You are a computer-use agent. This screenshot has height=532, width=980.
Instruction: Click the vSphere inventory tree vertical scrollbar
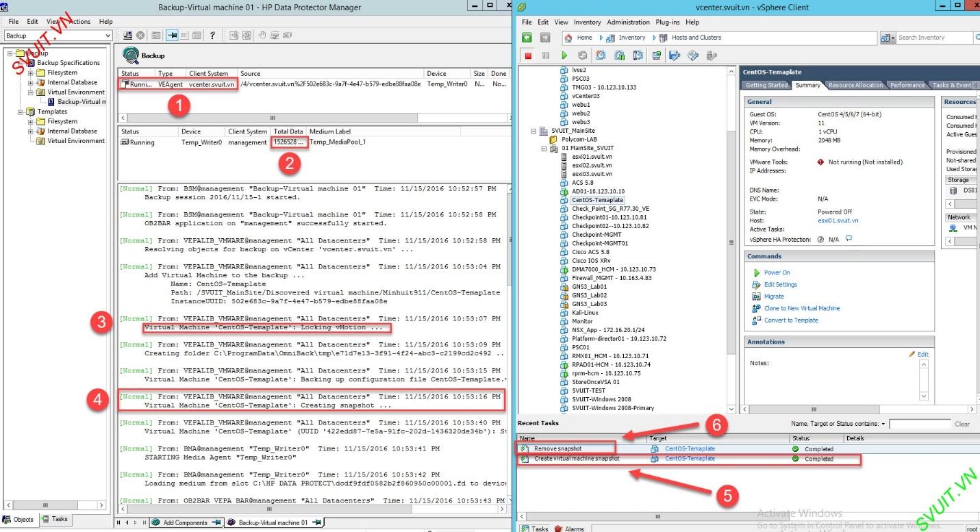click(731, 238)
